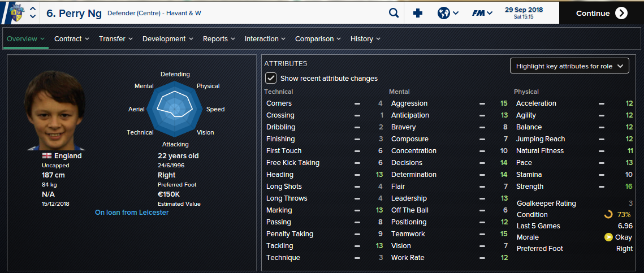644x273 pixels.
Task: Click the loan end date 15/12/2018
Action: [57, 203]
